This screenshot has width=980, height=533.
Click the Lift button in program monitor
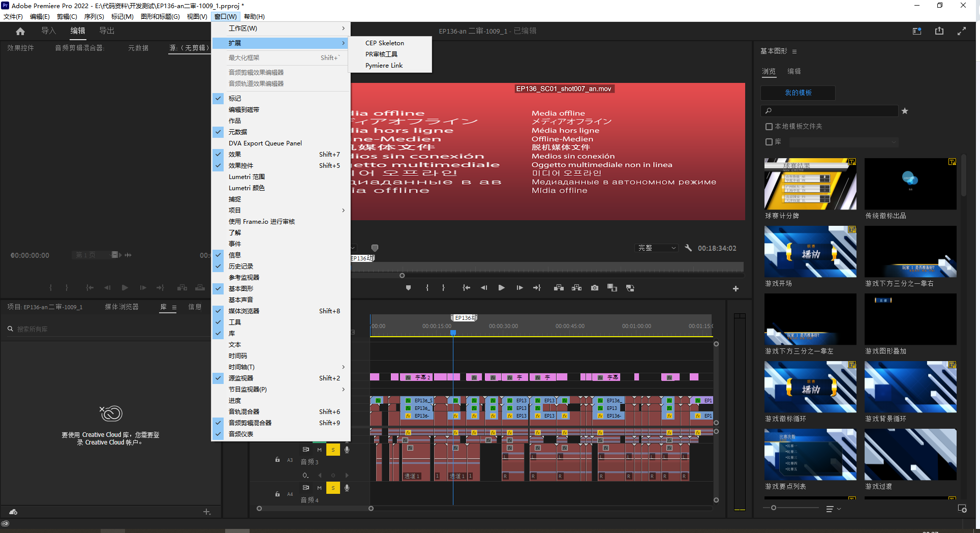point(559,288)
